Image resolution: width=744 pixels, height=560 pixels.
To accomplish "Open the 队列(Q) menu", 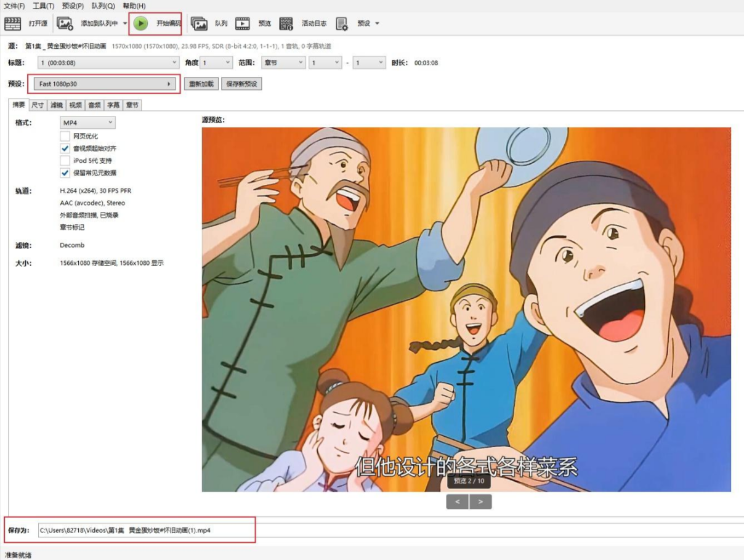I will click(103, 6).
